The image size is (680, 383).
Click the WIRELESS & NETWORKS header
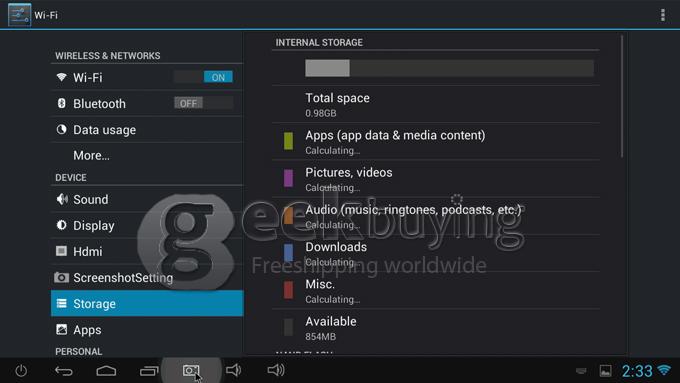[x=108, y=56]
